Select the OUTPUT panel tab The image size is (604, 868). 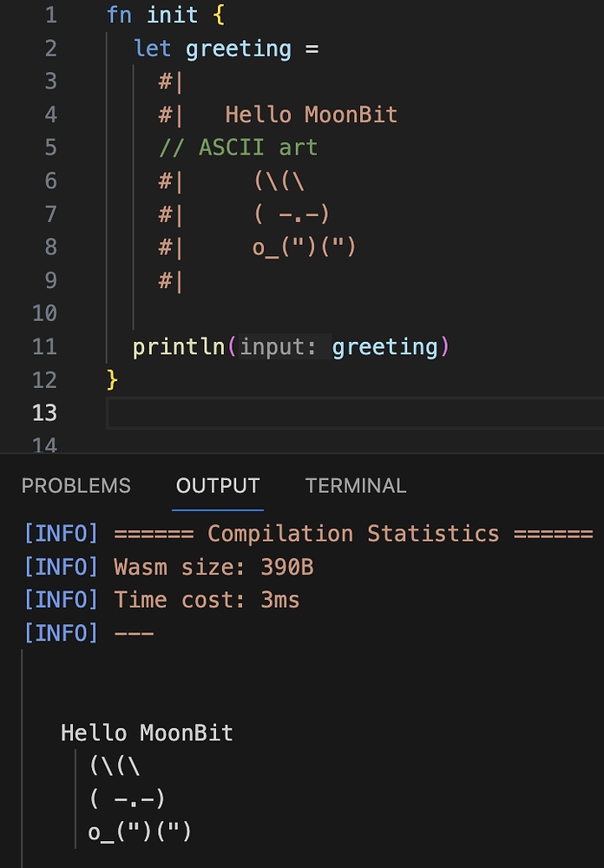point(218,485)
